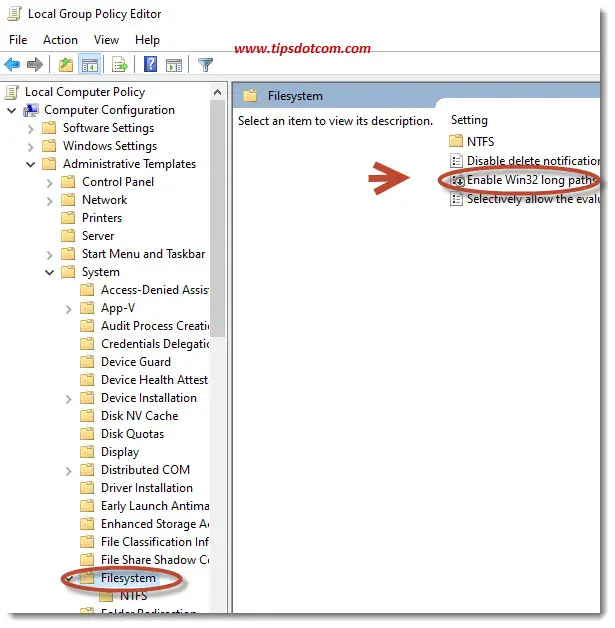Select the Selectively allow the evaluation text

(x=533, y=199)
